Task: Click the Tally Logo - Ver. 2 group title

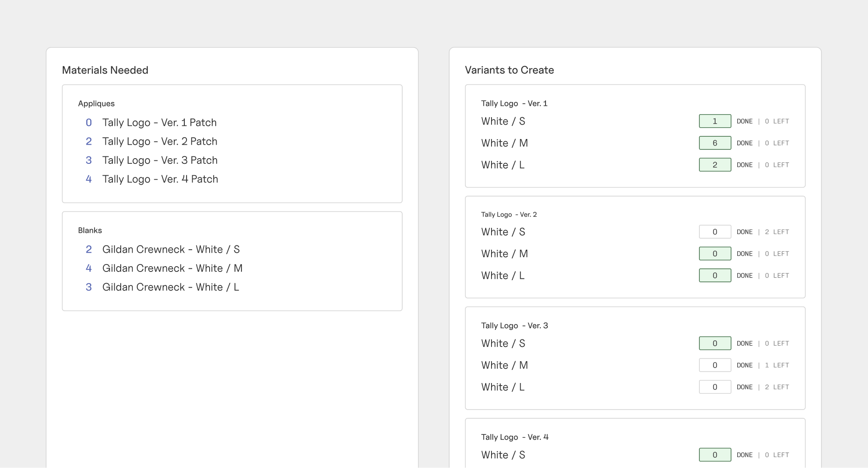Action: pos(509,214)
